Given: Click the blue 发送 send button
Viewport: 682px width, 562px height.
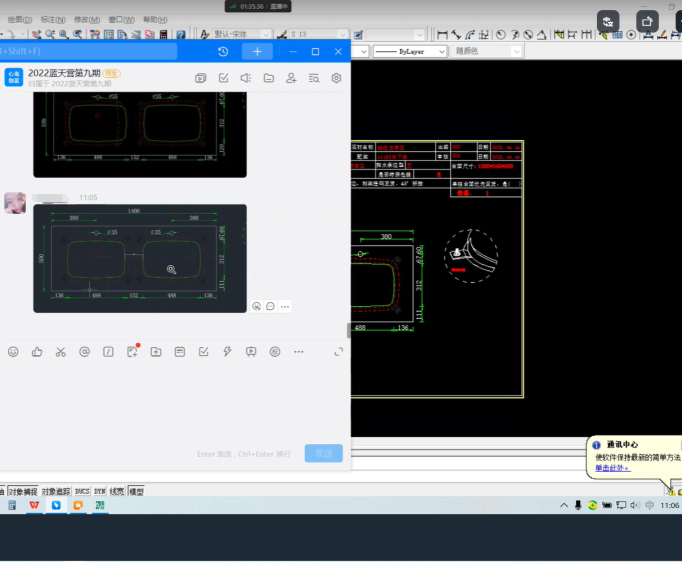Looking at the screenshot, I should click(323, 453).
